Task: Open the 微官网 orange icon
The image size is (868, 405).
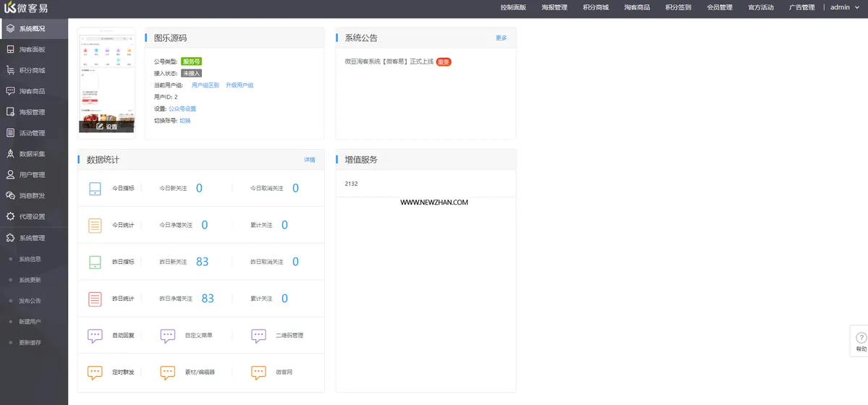Action: point(259,372)
